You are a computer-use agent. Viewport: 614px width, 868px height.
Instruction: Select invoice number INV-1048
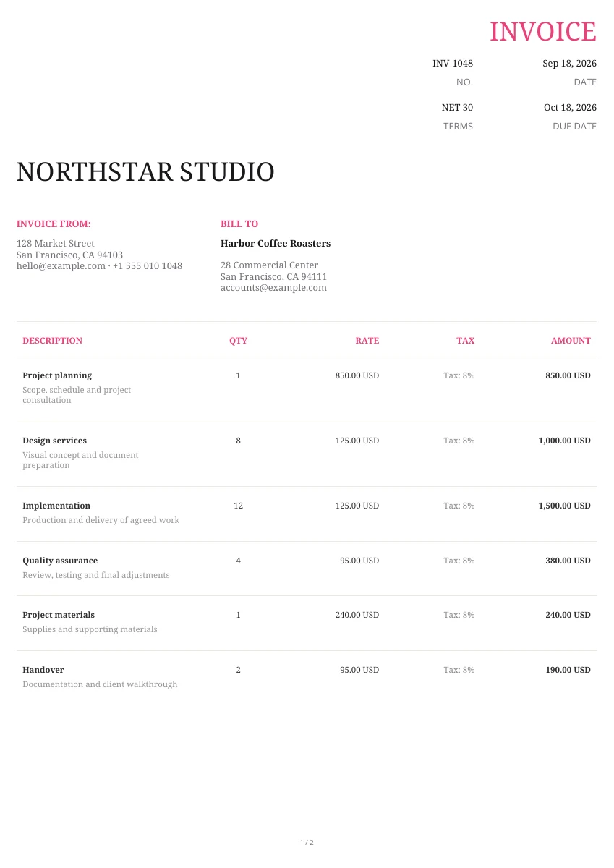pyautogui.click(x=453, y=64)
